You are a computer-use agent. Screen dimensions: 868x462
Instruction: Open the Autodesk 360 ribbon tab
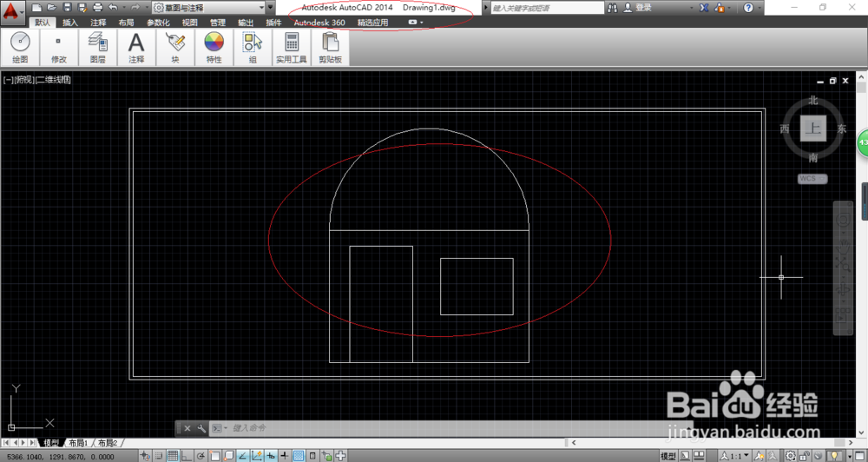click(x=319, y=23)
